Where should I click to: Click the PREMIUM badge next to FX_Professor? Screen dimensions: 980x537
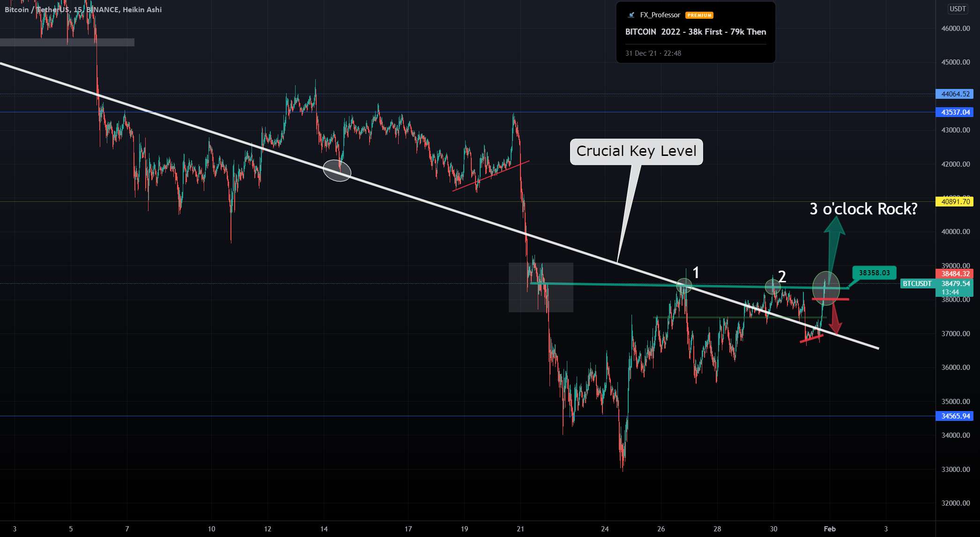pyautogui.click(x=699, y=15)
